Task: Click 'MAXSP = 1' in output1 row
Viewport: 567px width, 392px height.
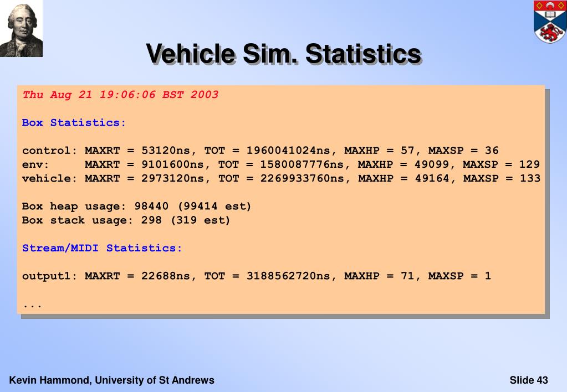Action: (x=460, y=276)
